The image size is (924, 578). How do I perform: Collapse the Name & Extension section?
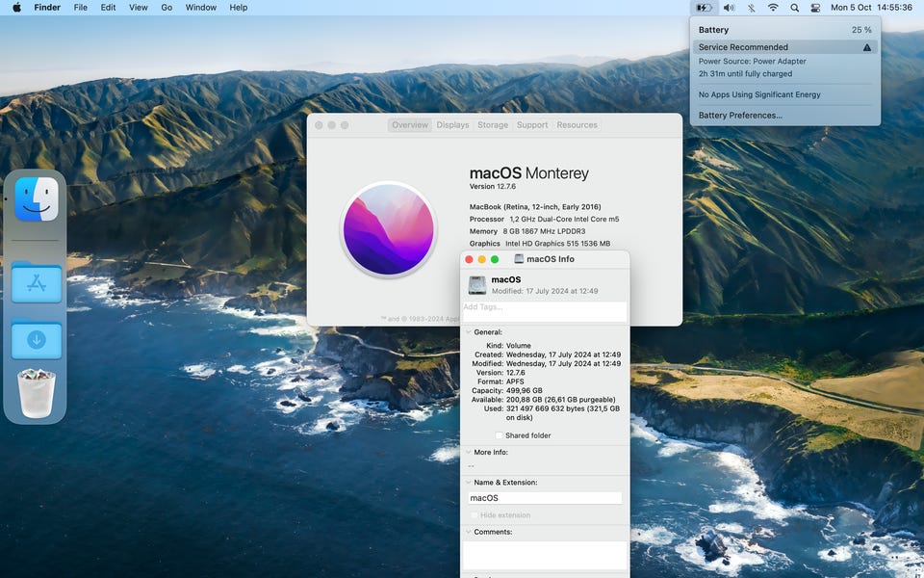pos(469,483)
